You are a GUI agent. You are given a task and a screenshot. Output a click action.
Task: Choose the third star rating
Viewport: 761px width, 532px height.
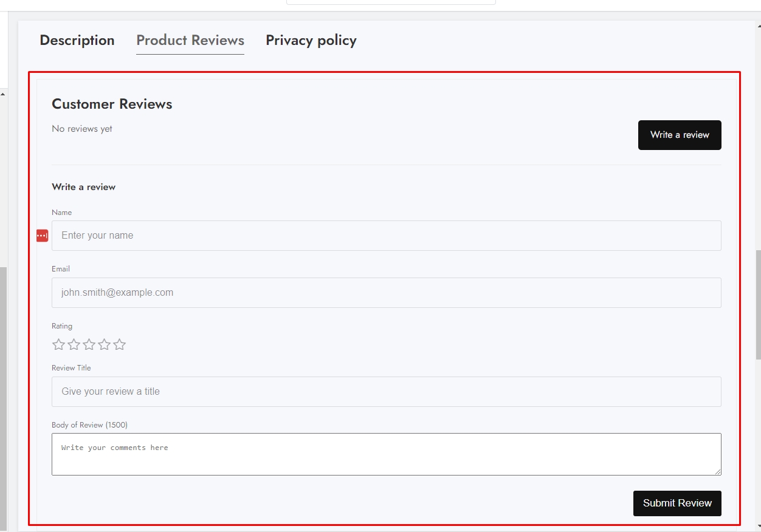coord(89,345)
